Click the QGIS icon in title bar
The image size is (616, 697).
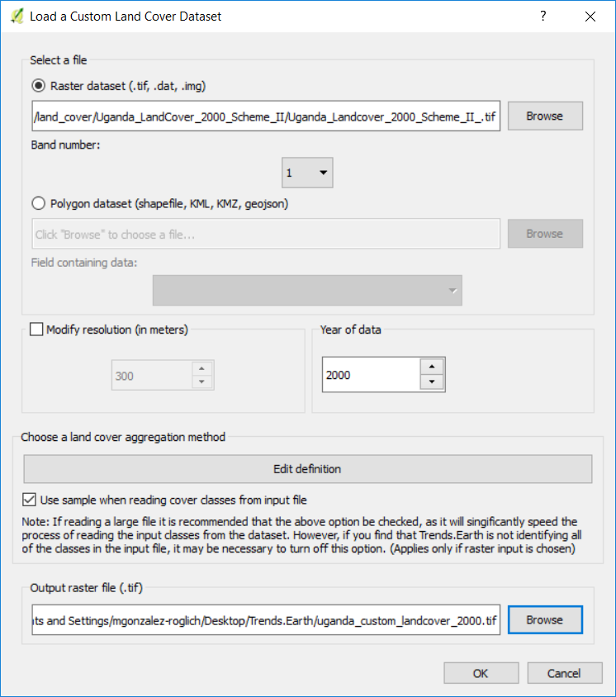click(17, 16)
